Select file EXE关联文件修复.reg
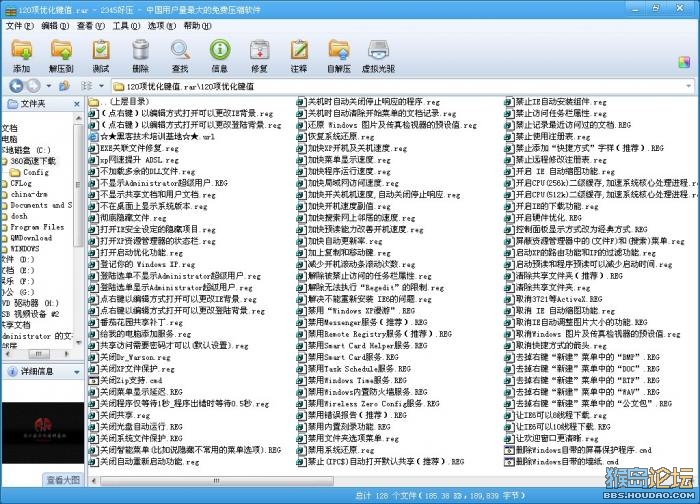 [x=134, y=148]
